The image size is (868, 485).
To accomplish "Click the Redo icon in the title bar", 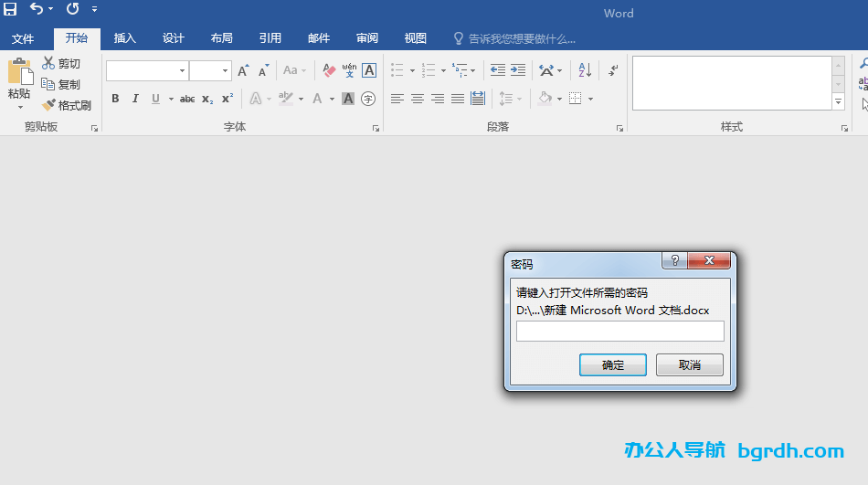I will click(x=72, y=9).
